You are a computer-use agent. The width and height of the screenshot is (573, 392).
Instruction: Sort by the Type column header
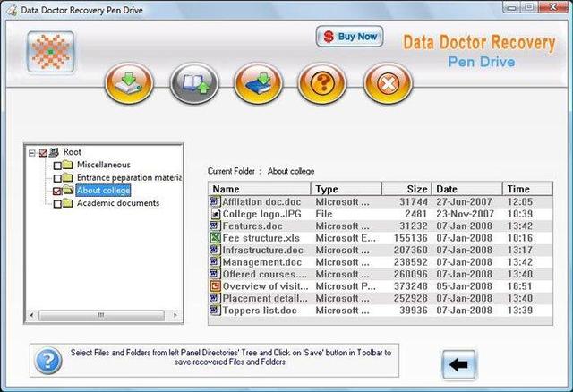pos(346,189)
